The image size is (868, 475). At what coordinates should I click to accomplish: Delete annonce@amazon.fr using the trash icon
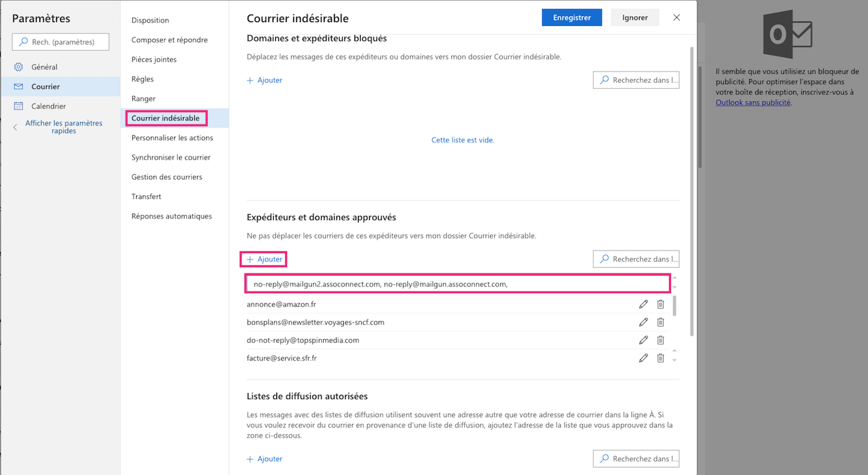(660, 304)
